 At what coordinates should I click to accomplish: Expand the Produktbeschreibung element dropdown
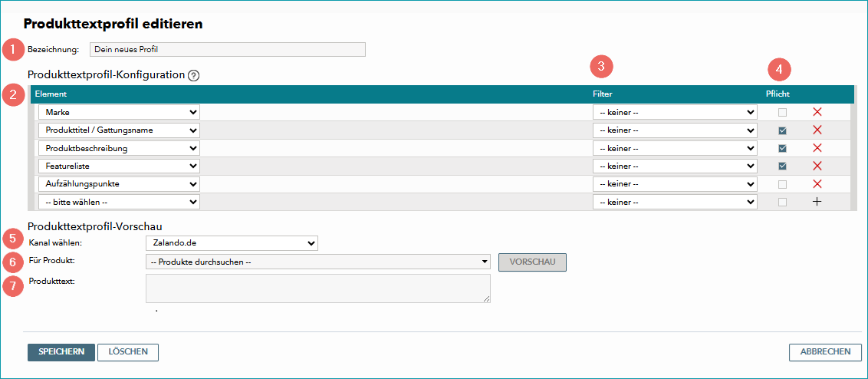coord(119,149)
